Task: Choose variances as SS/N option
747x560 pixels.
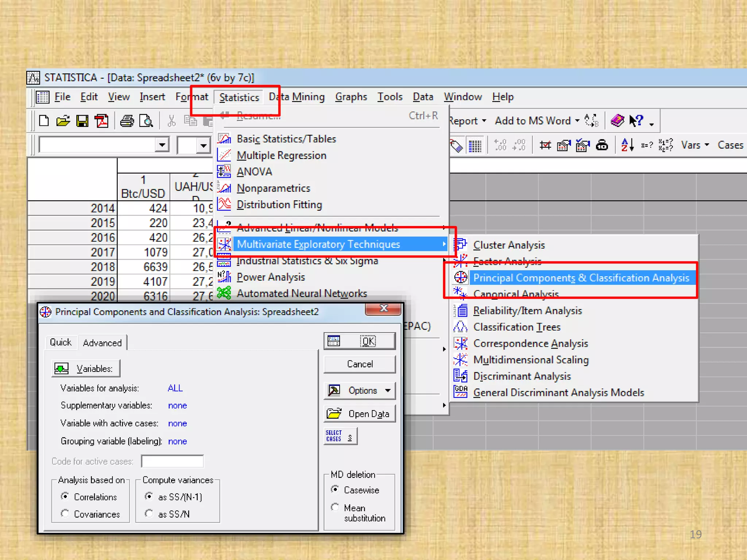Action: pyautogui.click(x=149, y=514)
